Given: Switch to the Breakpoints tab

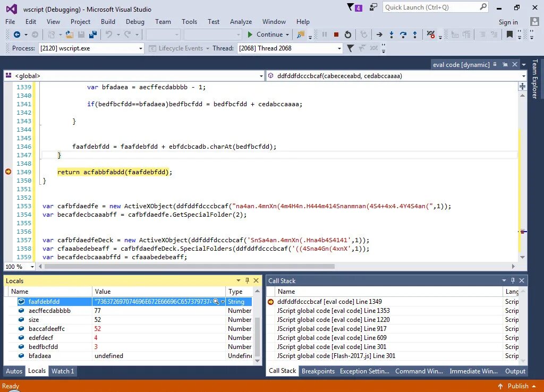Looking at the screenshot, I should click(318, 371).
